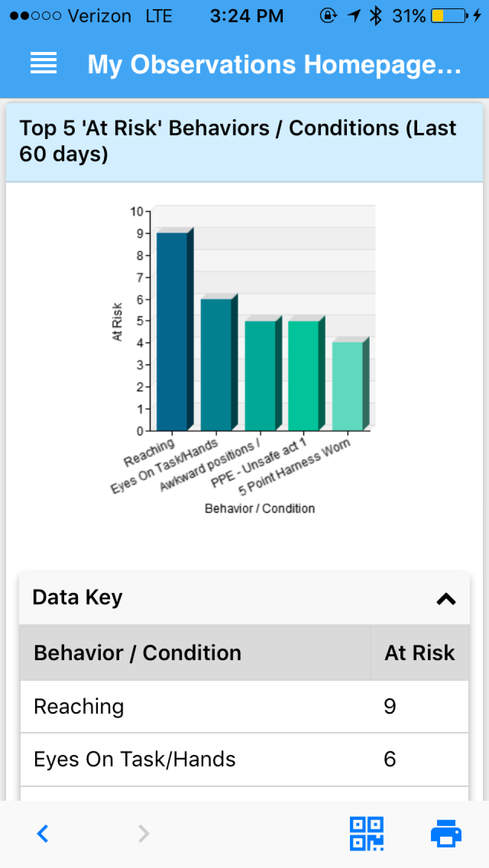
Task: Tap the Behavior / Condition column header
Action: click(x=138, y=653)
